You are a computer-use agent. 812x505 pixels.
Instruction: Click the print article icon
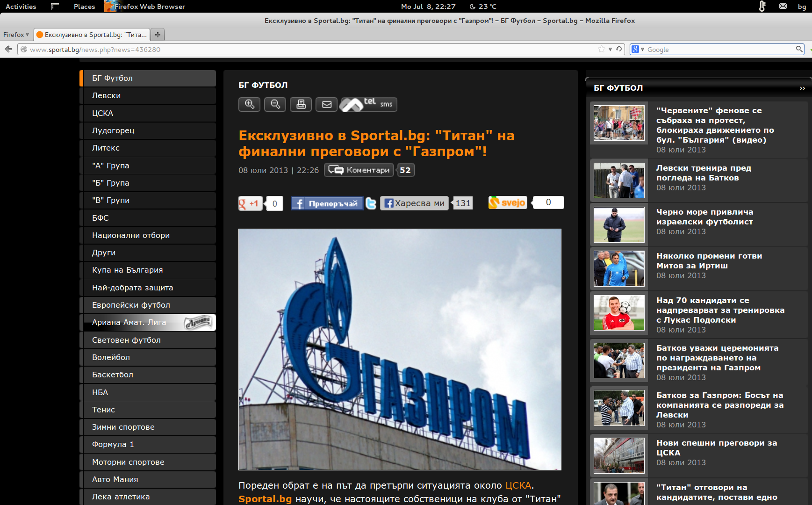coord(301,104)
